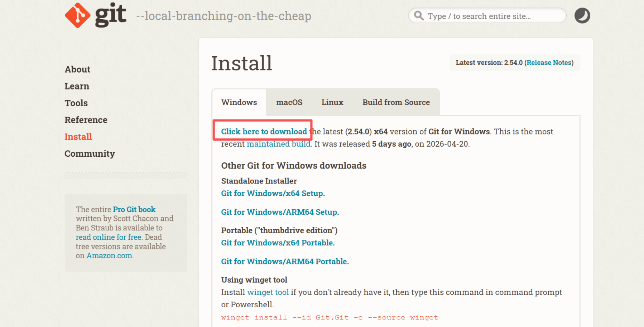Open the macOS install tab

point(289,102)
